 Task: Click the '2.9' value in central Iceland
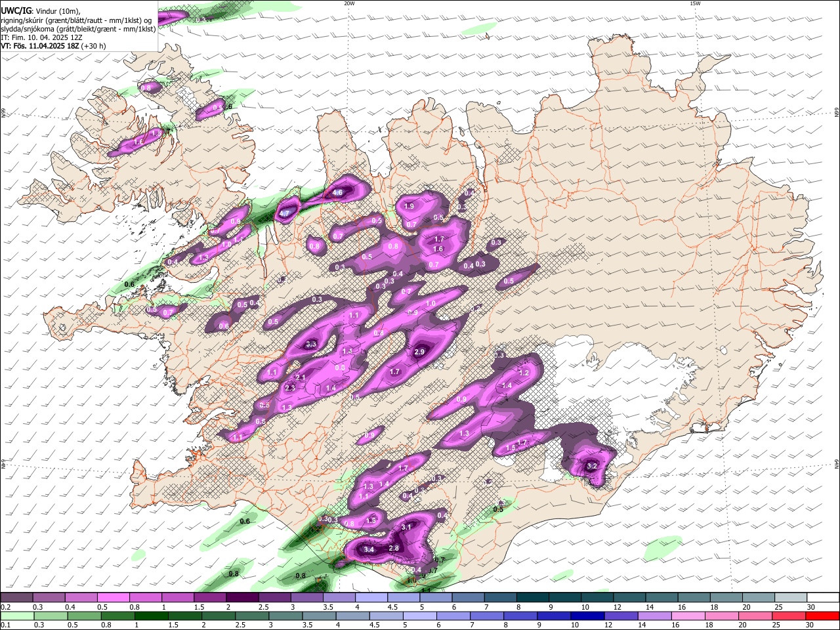click(420, 352)
